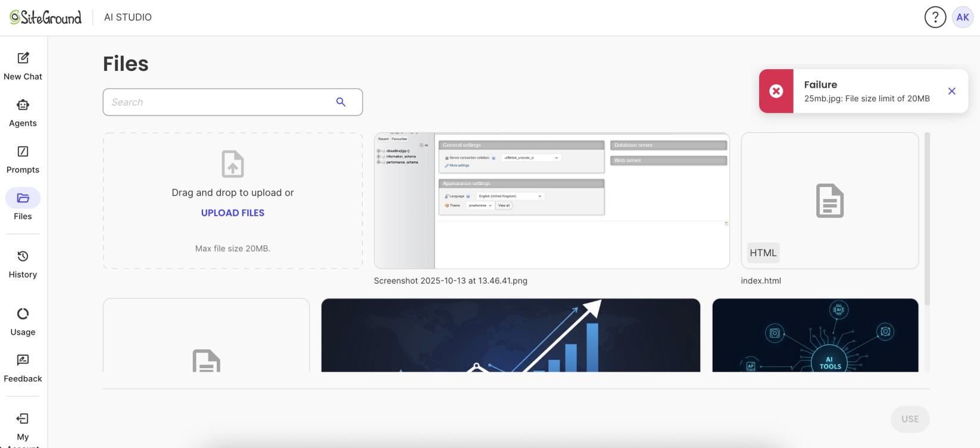Select the phpMyAdmin screenshot thumbnail

coord(551,200)
